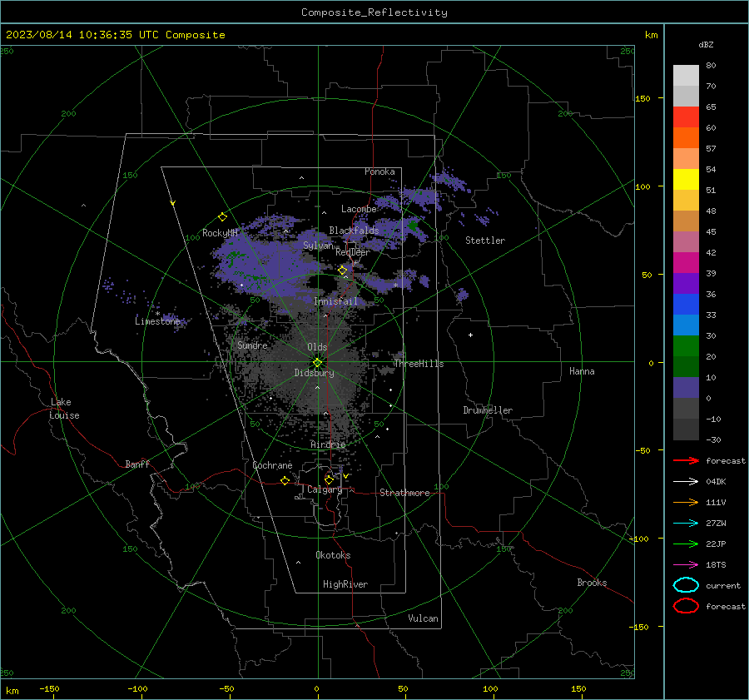Click the Lacombe city label
749x700 pixels.
click(x=359, y=209)
